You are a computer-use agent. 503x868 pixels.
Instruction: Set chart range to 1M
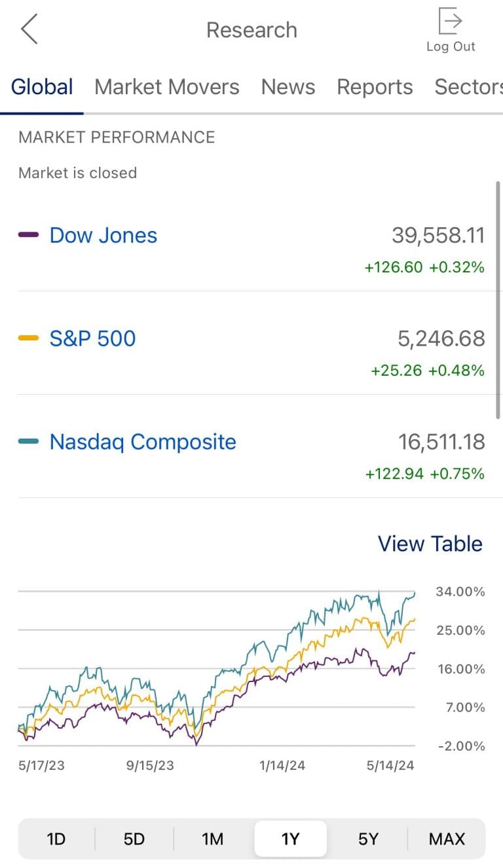pyautogui.click(x=213, y=839)
